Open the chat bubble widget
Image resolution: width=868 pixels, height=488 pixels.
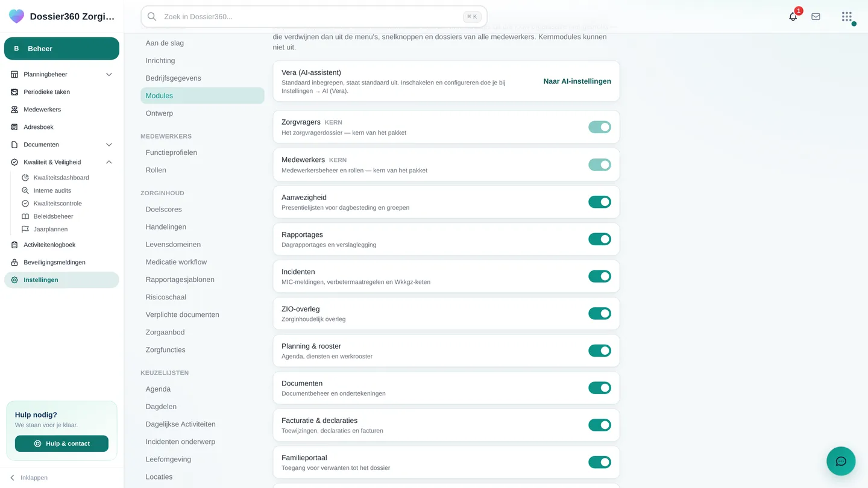841,461
